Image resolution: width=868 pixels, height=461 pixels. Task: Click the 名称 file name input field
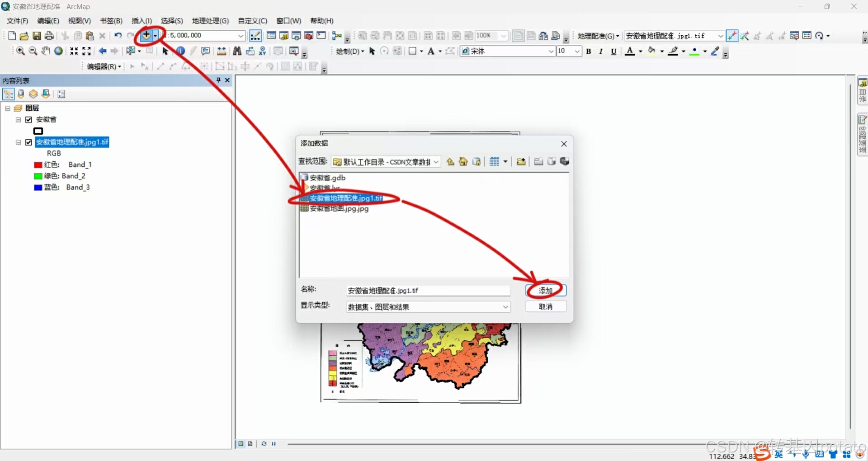pos(428,291)
